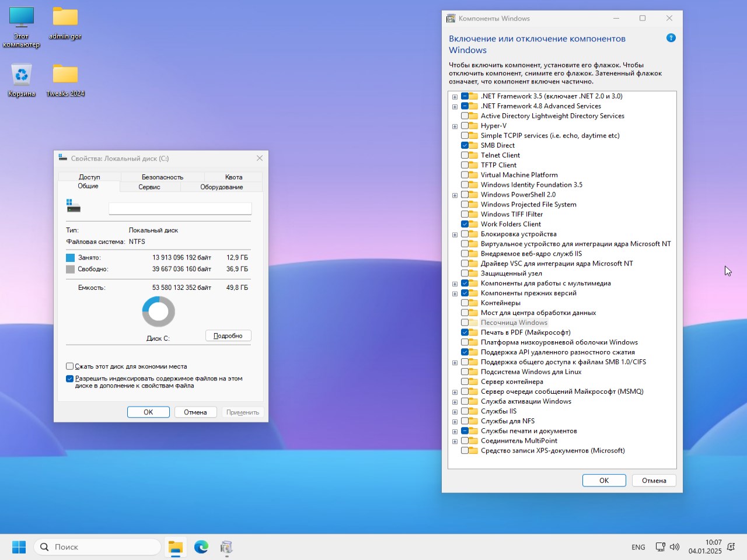The width and height of the screenshot is (747, 560).
Task: Open the Оборудование tab
Action: (x=221, y=187)
